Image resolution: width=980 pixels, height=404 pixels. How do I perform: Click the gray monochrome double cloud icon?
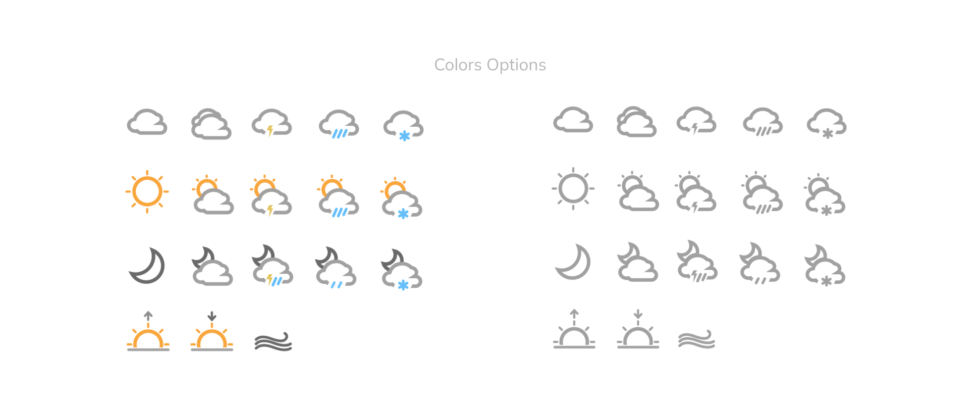636,122
